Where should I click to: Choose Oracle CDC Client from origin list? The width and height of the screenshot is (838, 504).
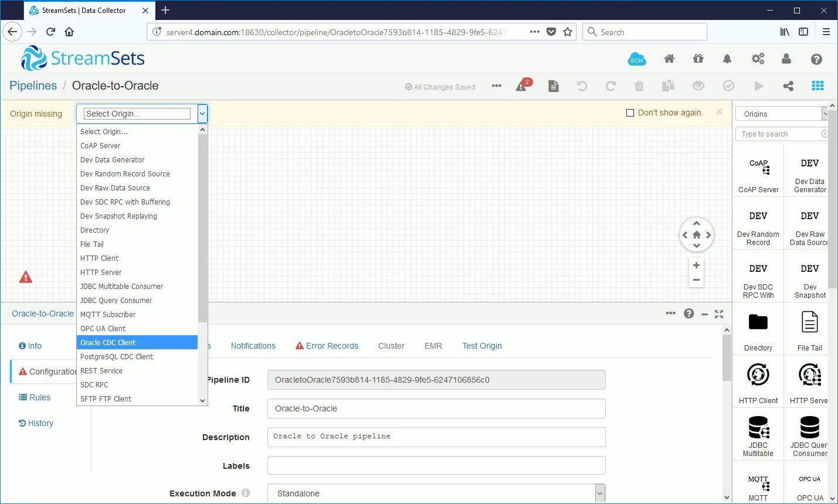click(x=137, y=342)
